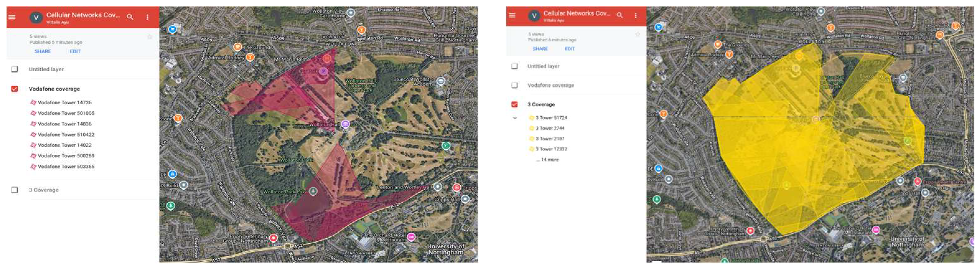This screenshot has width=980, height=270.
Task: Click The Grounds marker on the left map
Action: coord(238,47)
